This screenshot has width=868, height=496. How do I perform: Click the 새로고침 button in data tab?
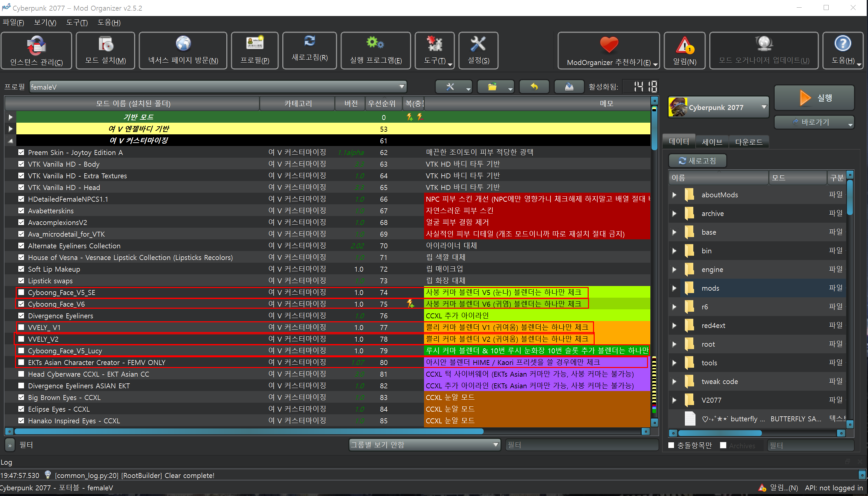point(697,161)
